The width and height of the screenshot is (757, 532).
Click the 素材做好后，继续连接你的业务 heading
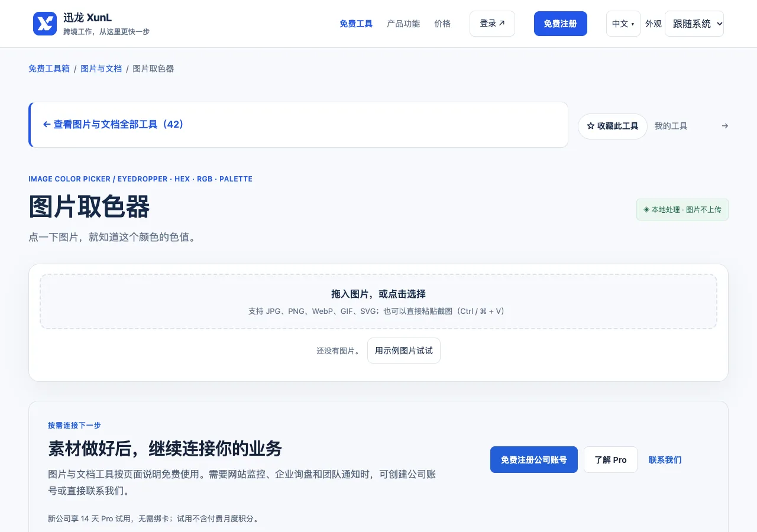[165, 449]
